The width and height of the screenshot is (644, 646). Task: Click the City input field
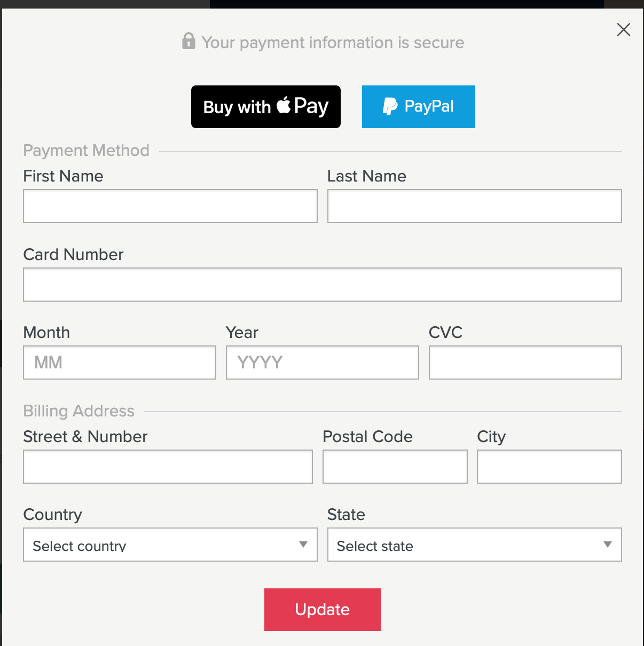pos(549,467)
